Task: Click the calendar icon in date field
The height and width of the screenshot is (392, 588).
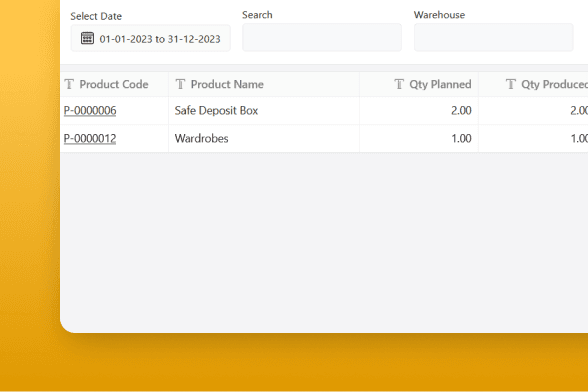Action: tap(87, 38)
